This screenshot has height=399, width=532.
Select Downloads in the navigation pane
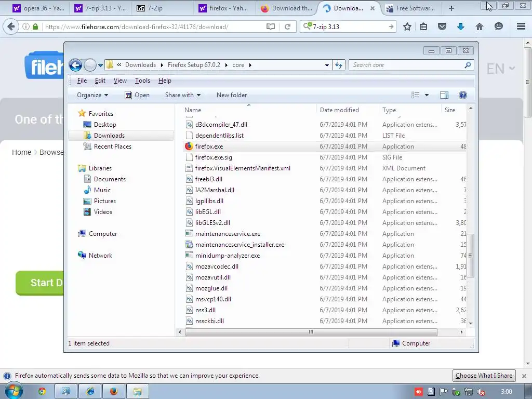tap(109, 136)
